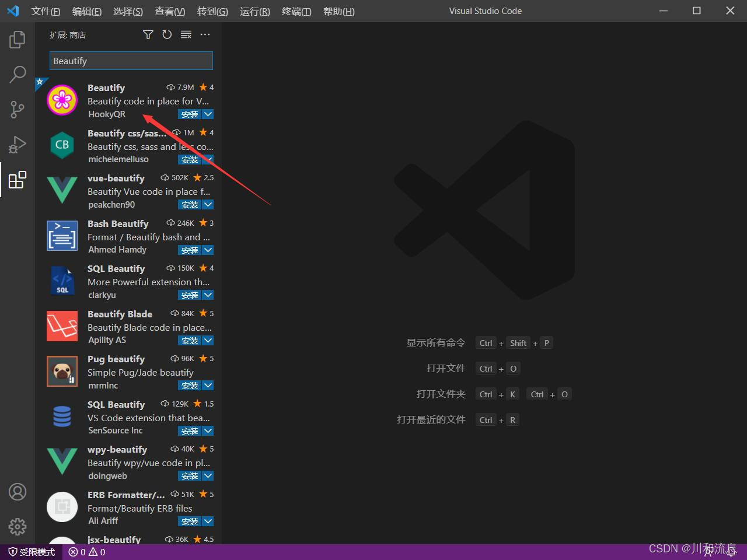Expand install dropdown for ERB Formatter

(208, 521)
